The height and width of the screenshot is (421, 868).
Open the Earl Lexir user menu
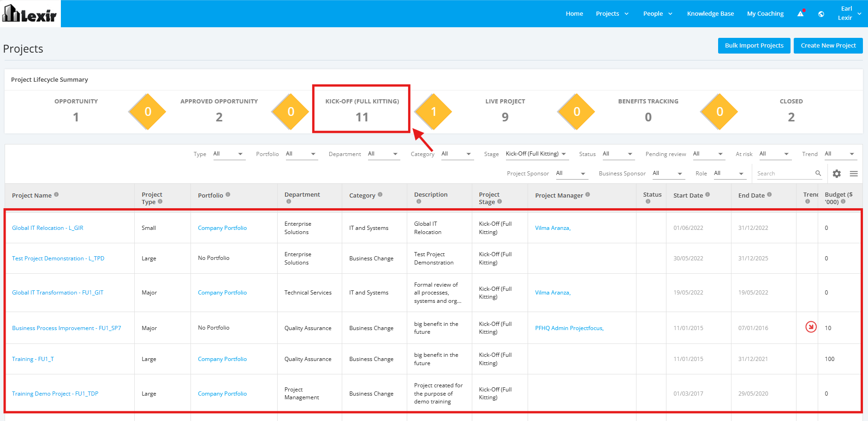[x=850, y=13]
